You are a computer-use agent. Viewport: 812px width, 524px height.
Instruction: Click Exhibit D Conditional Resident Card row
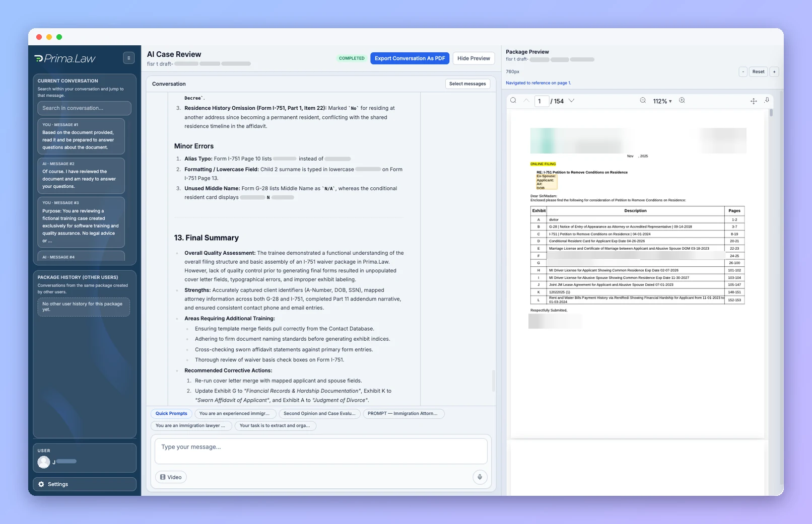pos(637,241)
